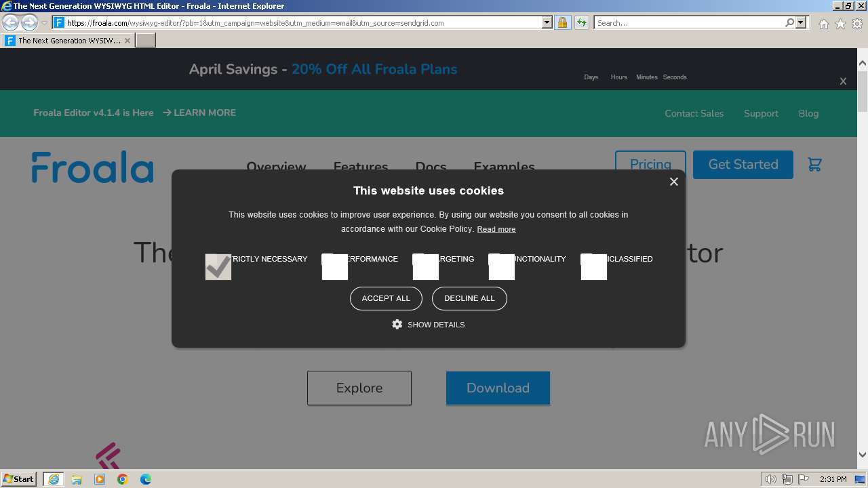Click the Accept All button
This screenshot has height=488, width=868.
386,298
